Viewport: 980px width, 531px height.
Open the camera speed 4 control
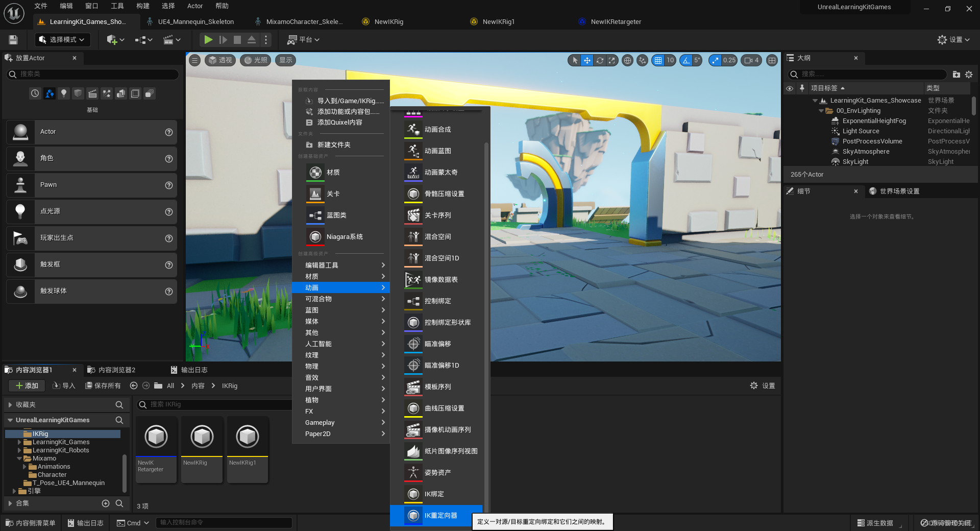click(x=752, y=60)
